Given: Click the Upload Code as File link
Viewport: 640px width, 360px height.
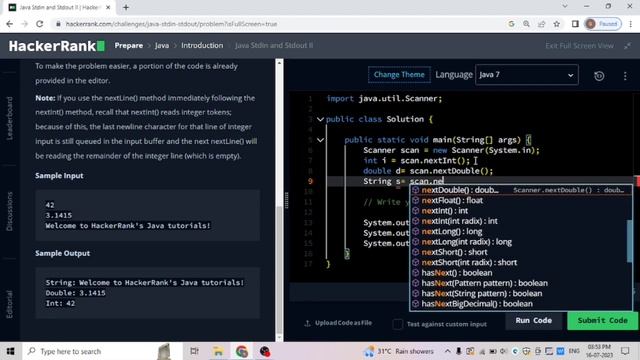Looking at the screenshot, I should coord(343,323).
